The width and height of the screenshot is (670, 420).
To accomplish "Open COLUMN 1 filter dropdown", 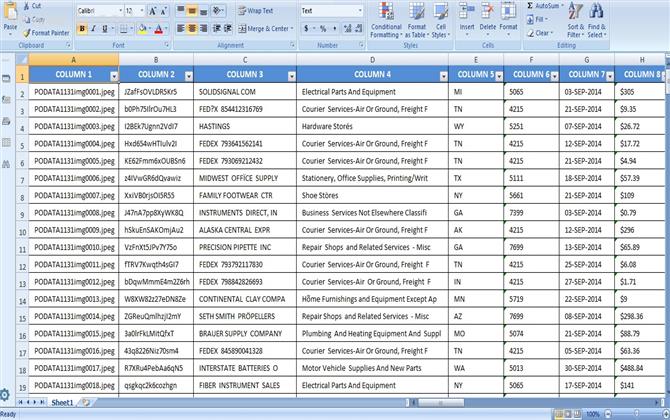I will [114, 76].
